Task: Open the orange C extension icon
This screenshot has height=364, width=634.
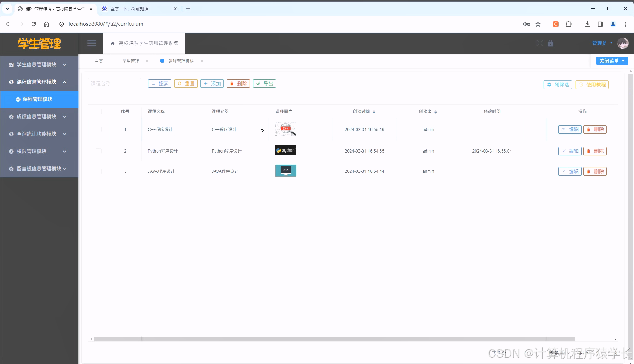Action: coord(556,24)
